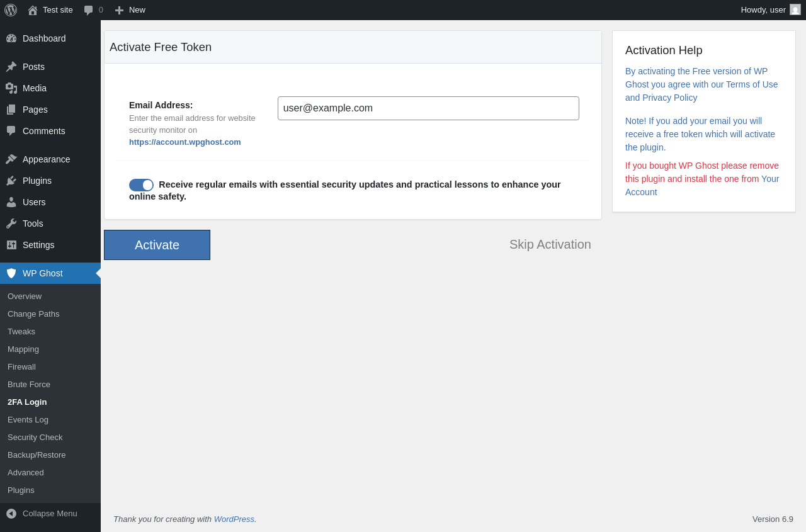Click the WordPress logo icon
The height and width of the screenshot is (532, 806).
coord(11,10)
